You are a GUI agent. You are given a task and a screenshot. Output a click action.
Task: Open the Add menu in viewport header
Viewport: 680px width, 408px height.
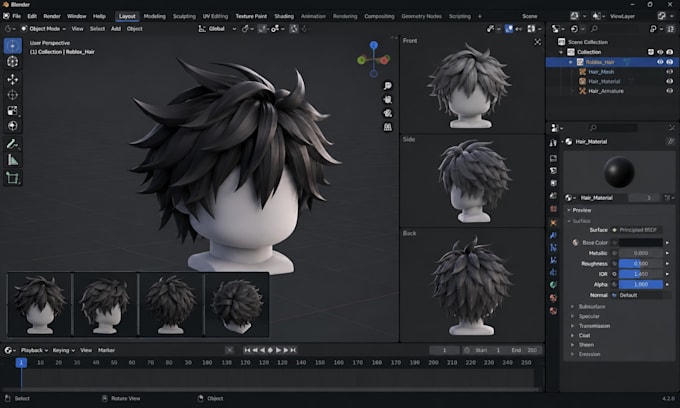click(x=116, y=29)
